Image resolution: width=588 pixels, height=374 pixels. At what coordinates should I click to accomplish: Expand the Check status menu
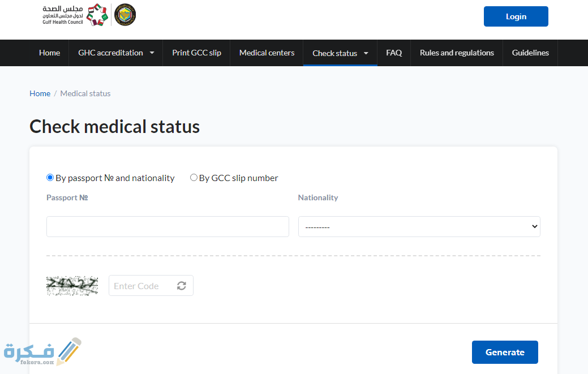pos(340,53)
